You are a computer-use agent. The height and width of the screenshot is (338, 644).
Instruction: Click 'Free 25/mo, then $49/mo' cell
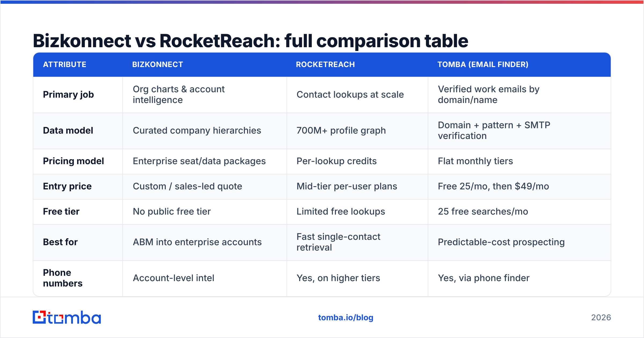point(519,187)
